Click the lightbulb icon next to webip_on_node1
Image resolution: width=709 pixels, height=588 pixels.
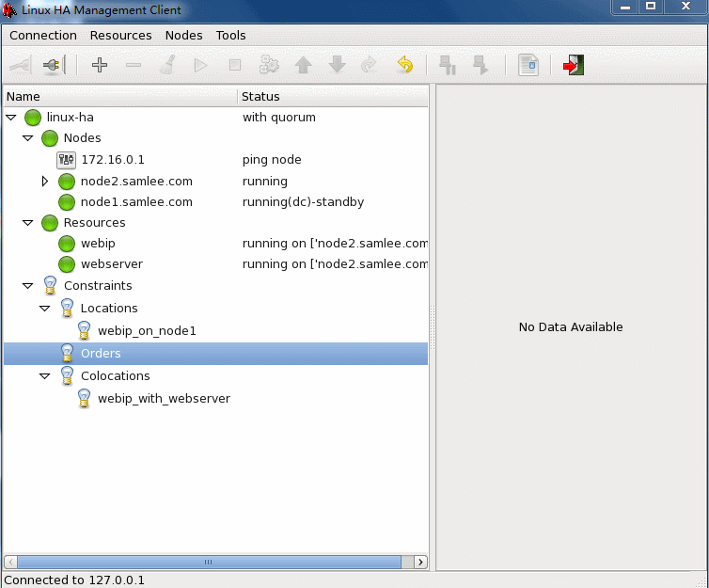click(x=84, y=331)
